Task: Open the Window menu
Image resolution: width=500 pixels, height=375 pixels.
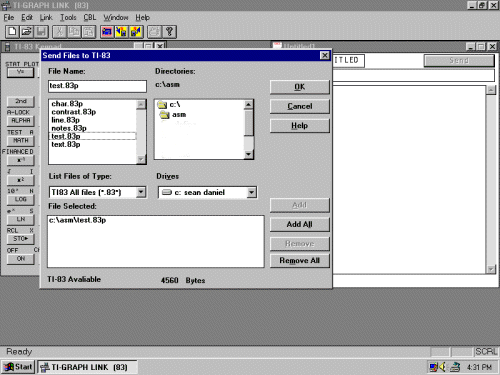Action: [x=116, y=17]
